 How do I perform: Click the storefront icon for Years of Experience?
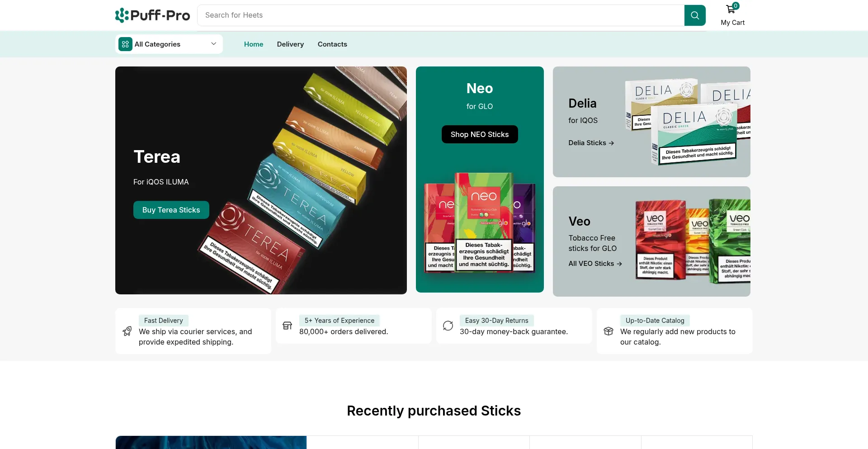[x=288, y=326]
